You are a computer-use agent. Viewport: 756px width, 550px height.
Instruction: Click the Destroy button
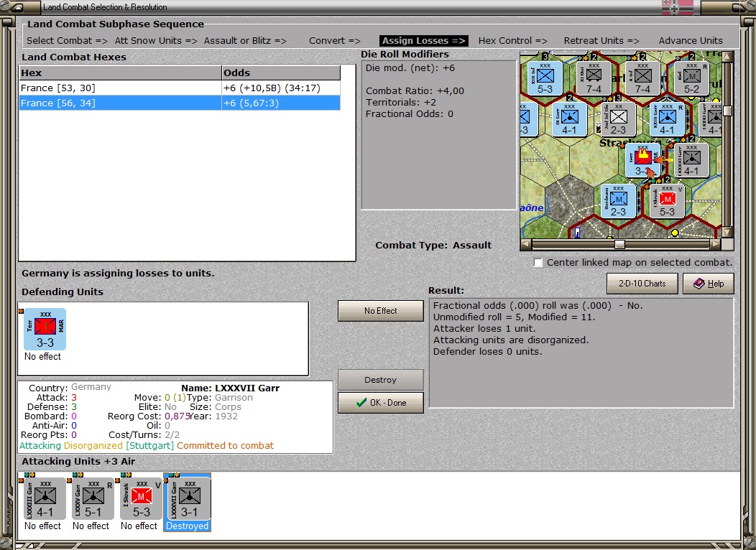380,380
